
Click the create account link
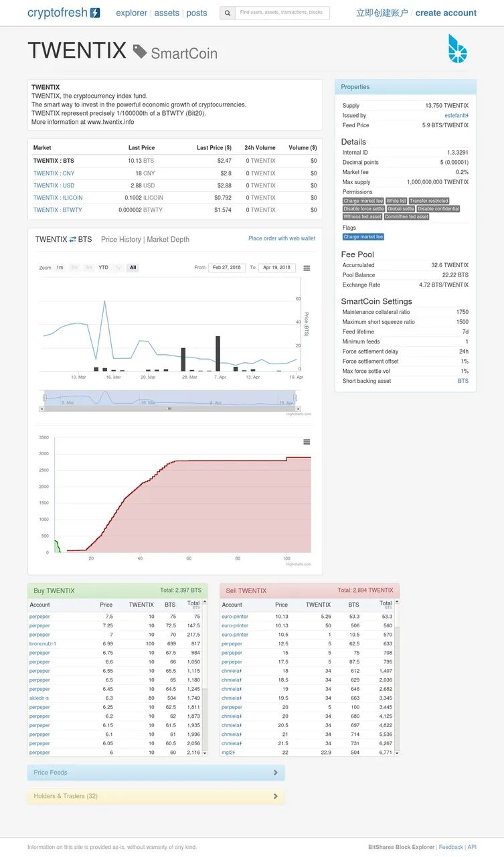[446, 13]
